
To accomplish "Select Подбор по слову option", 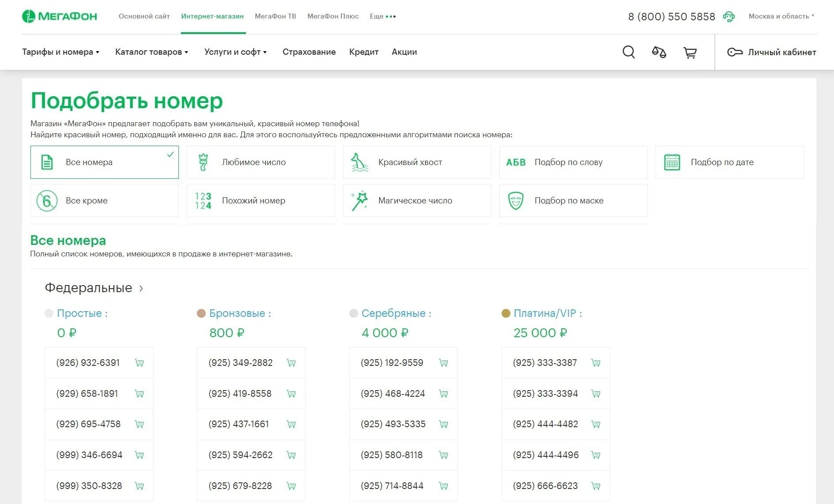I will pos(574,162).
